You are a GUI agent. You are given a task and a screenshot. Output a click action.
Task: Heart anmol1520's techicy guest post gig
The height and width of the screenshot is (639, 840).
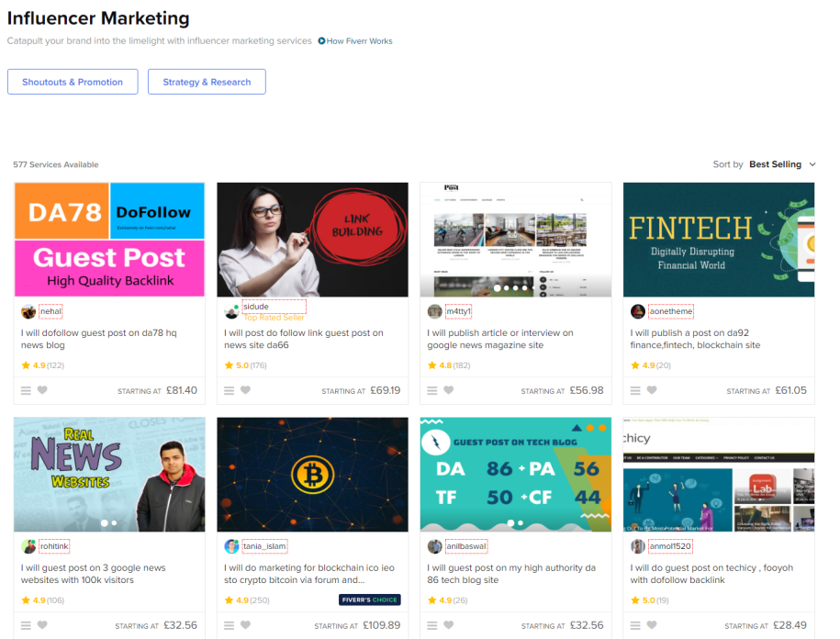click(652, 624)
